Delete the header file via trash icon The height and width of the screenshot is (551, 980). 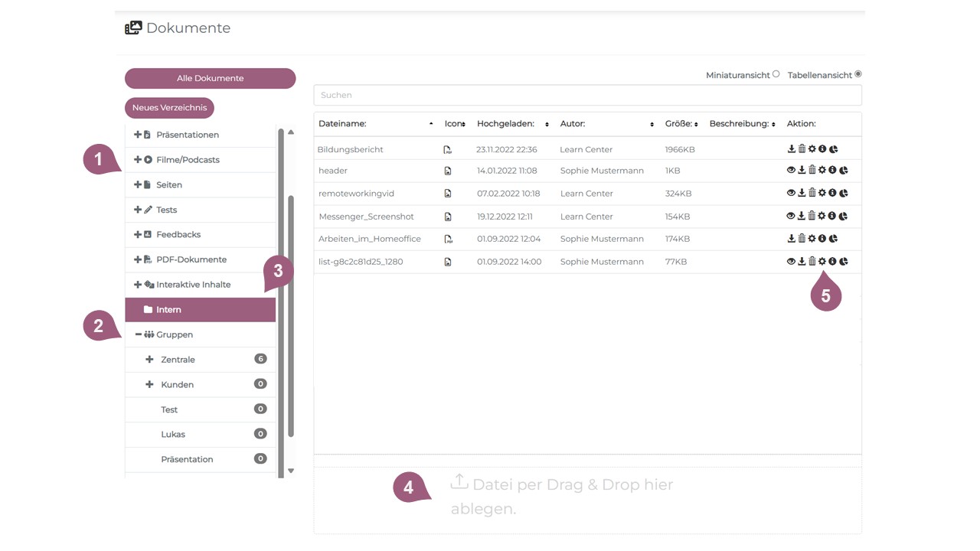point(812,171)
